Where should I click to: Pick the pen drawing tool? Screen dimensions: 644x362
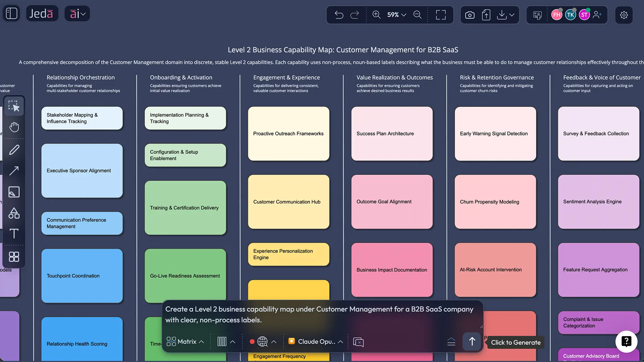[14, 149]
